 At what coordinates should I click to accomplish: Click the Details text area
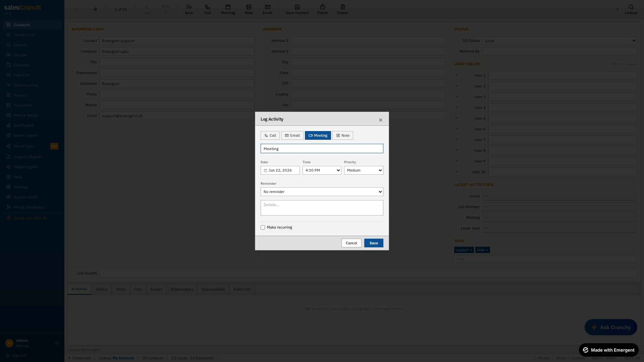tap(322, 208)
